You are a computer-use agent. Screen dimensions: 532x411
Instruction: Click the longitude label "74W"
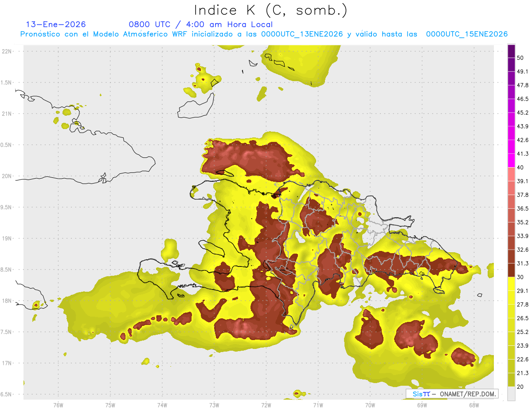pyautogui.click(x=162, y=405)
